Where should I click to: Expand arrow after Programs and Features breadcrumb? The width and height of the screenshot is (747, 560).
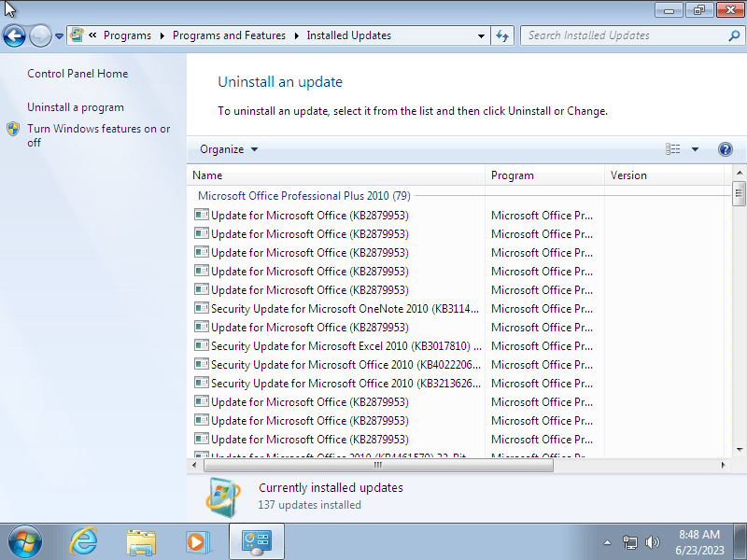[x=296, y=35]
